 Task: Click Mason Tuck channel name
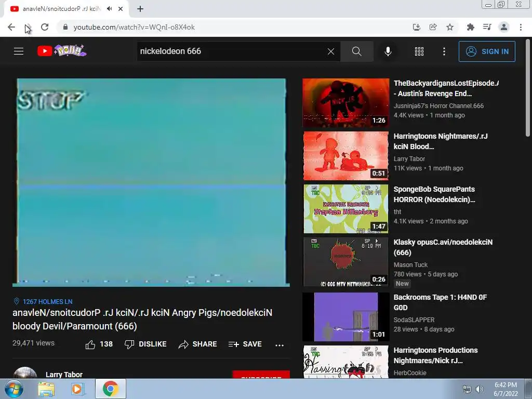410,264
